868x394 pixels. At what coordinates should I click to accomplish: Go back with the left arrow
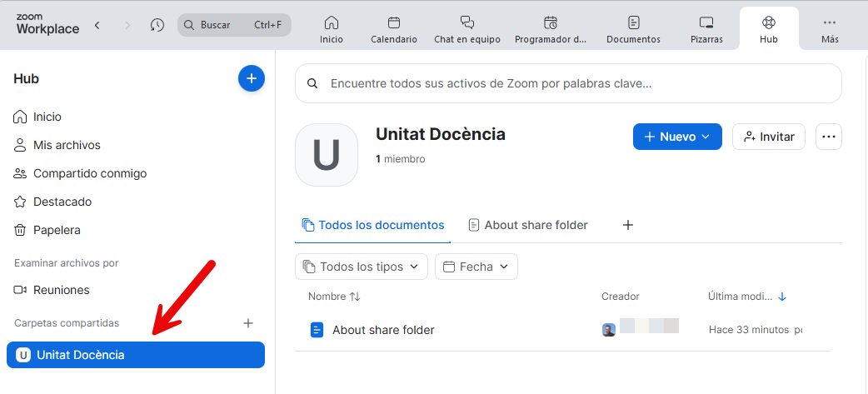pos(97,25)
